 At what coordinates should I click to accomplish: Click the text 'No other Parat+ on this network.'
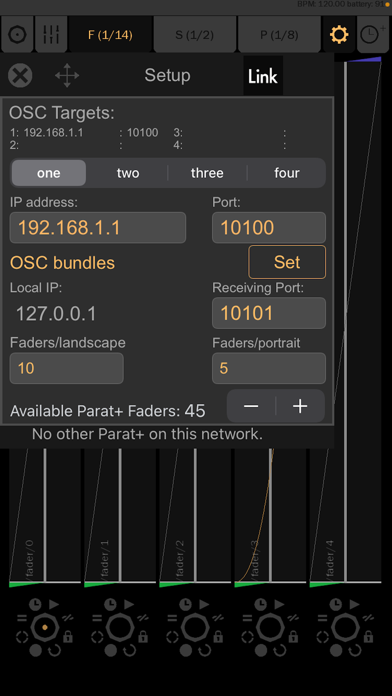point(147,434)
